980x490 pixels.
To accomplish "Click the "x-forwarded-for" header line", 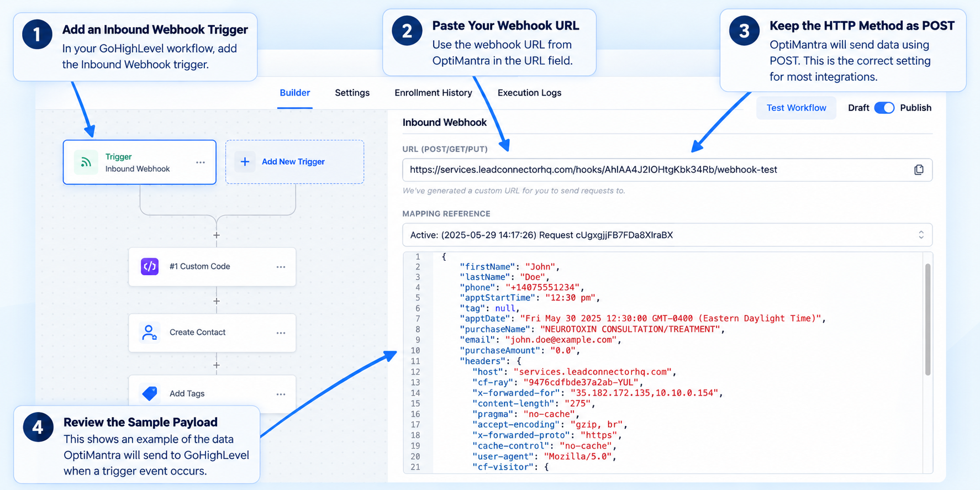I will (x=597, y=393).
